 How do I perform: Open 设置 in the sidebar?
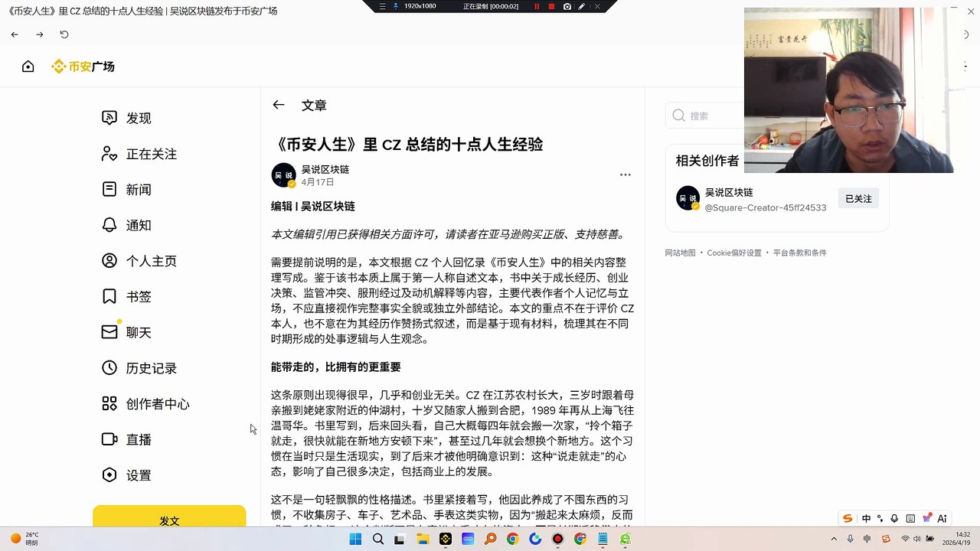[127, 475]
